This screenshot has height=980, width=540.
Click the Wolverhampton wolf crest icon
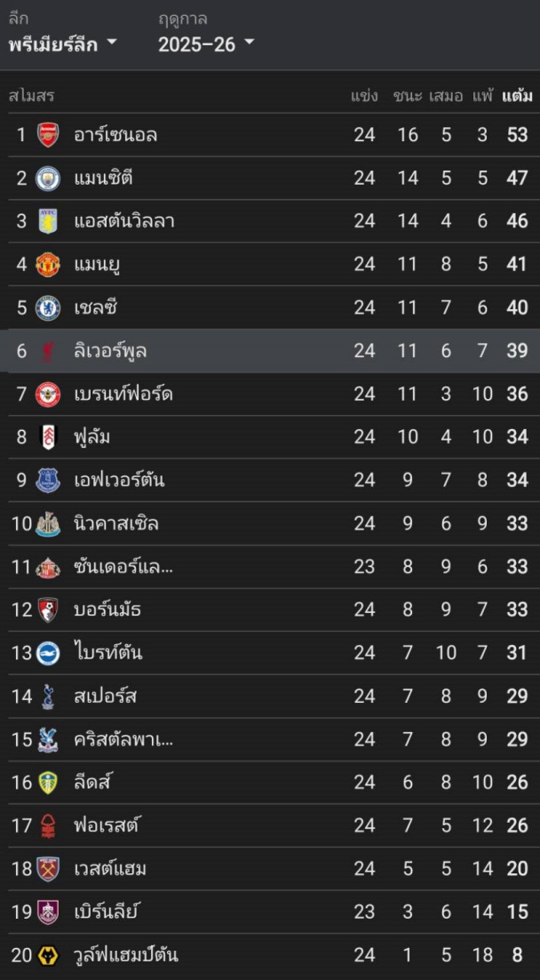pyautogui.click(x=48, y=955)
